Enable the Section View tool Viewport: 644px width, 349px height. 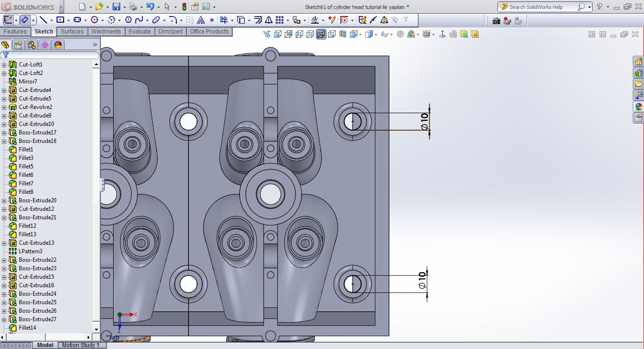(x=342, y=33)
